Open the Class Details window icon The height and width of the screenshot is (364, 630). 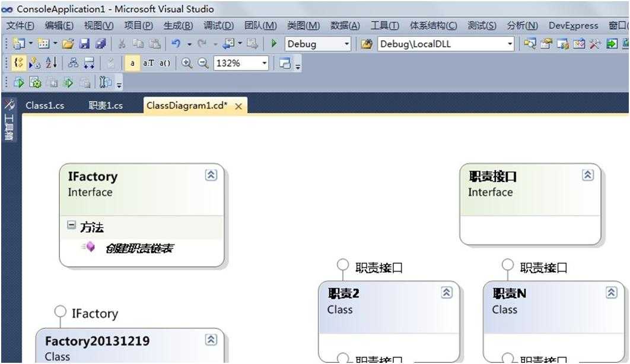tap(285, 63)
